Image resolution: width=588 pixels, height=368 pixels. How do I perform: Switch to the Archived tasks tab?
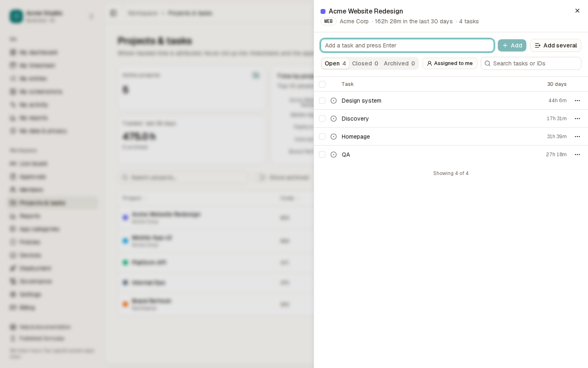pyautogui.click(x=399, y=63)
